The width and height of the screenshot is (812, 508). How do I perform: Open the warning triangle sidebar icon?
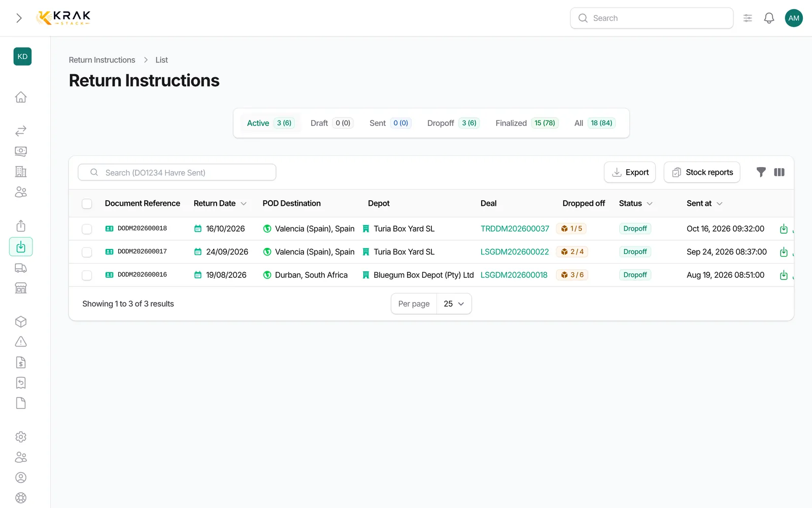(x=21, y=342)
